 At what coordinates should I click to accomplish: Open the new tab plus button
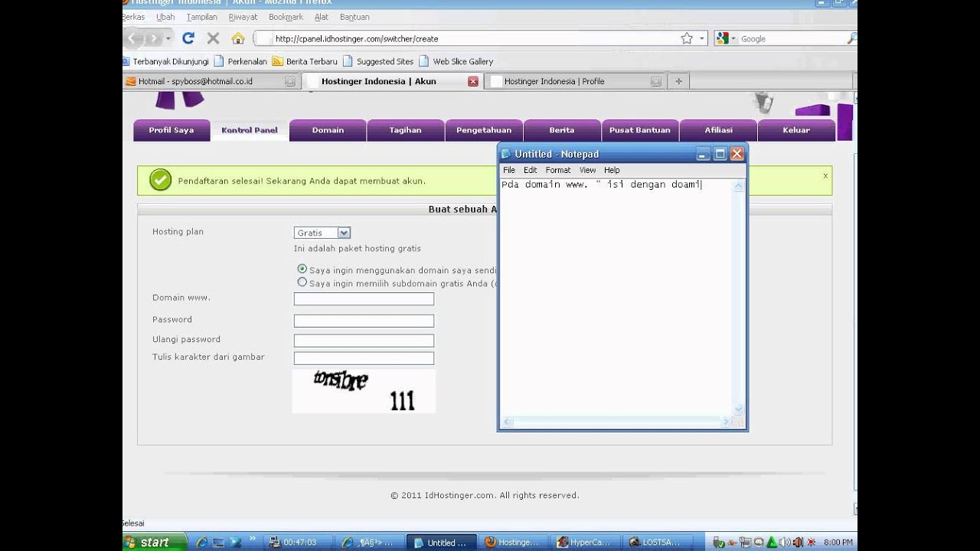[x=678, y=81]
